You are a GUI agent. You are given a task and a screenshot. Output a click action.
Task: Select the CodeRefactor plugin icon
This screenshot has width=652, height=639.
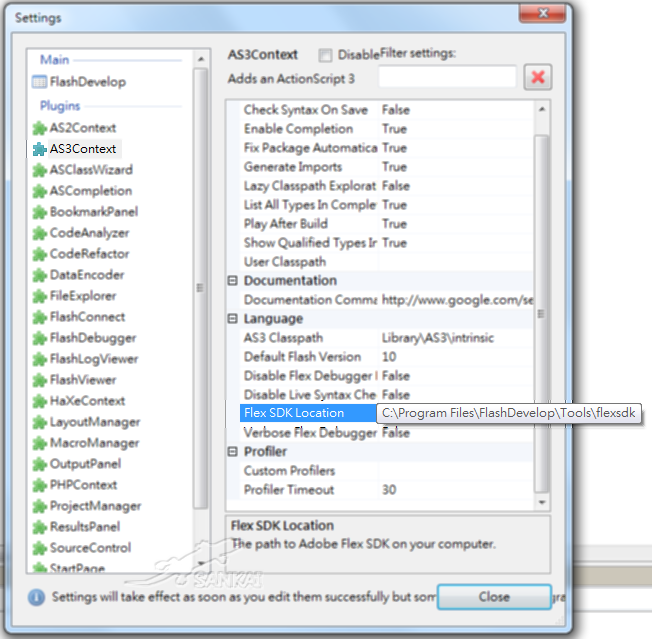pos(40,254)
